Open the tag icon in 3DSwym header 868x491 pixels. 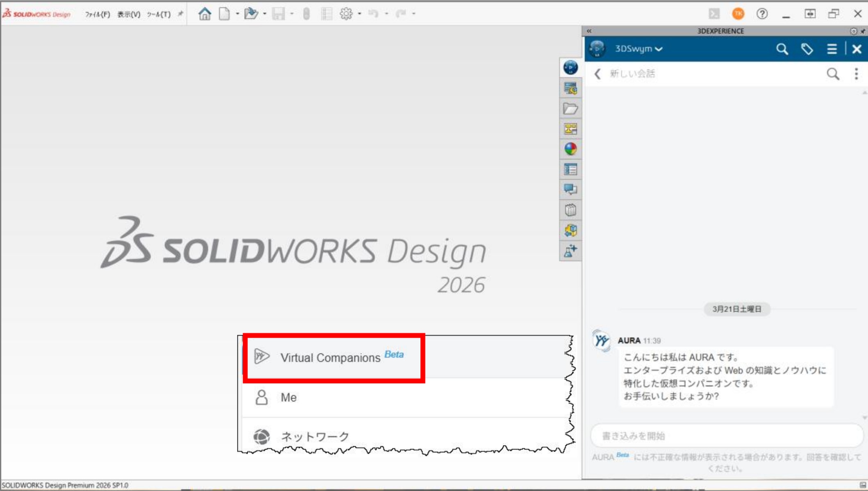pos(807,49)
